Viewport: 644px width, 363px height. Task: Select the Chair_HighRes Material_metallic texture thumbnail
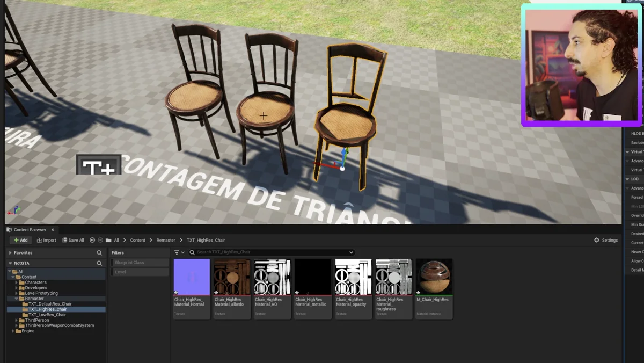[x=313, y=277]
